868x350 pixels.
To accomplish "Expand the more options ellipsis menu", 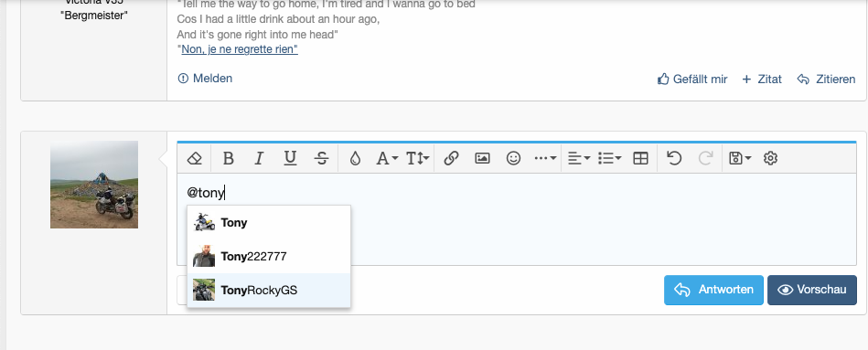I will (x=545, y=159).
